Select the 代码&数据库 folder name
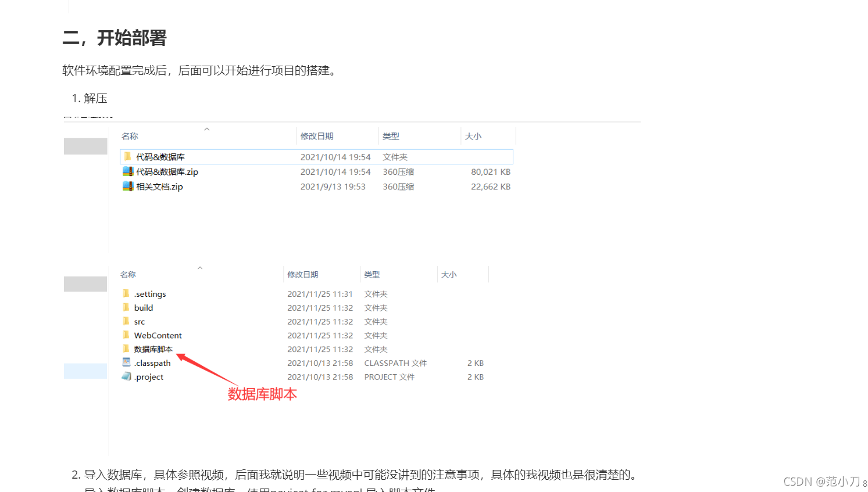Screen dimensions: 868x492 click(x=160, y=157)
